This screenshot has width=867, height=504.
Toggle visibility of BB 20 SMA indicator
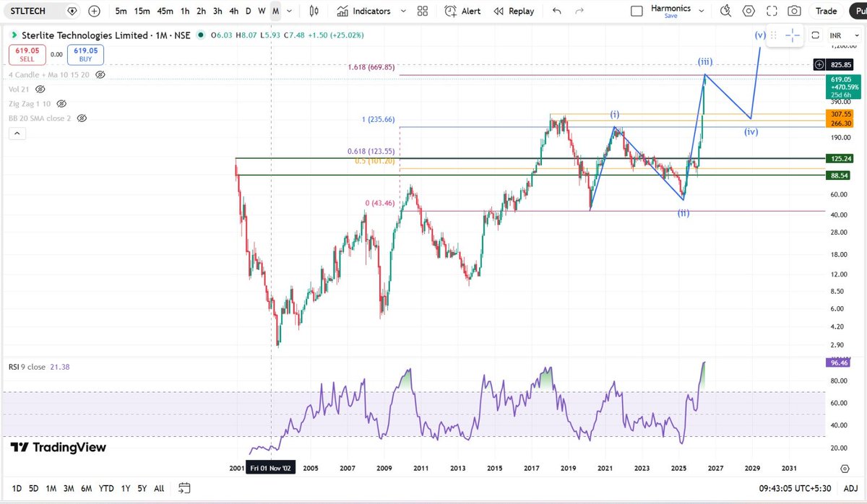click(x=81, y=118)
